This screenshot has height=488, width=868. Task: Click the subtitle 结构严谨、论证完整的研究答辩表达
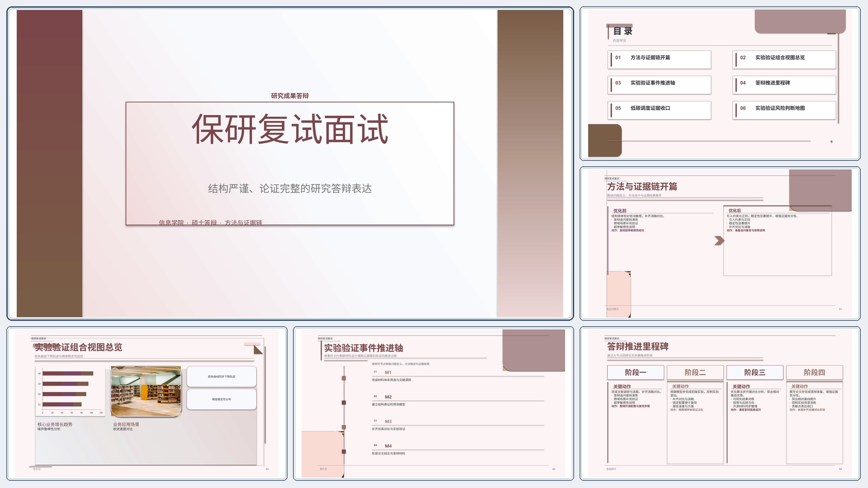[x=290, y=188]
